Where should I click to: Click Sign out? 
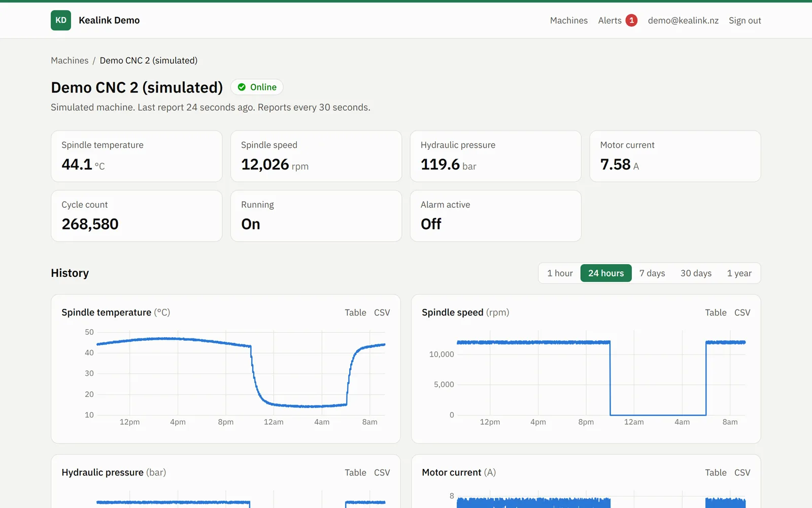click(745, 20)
